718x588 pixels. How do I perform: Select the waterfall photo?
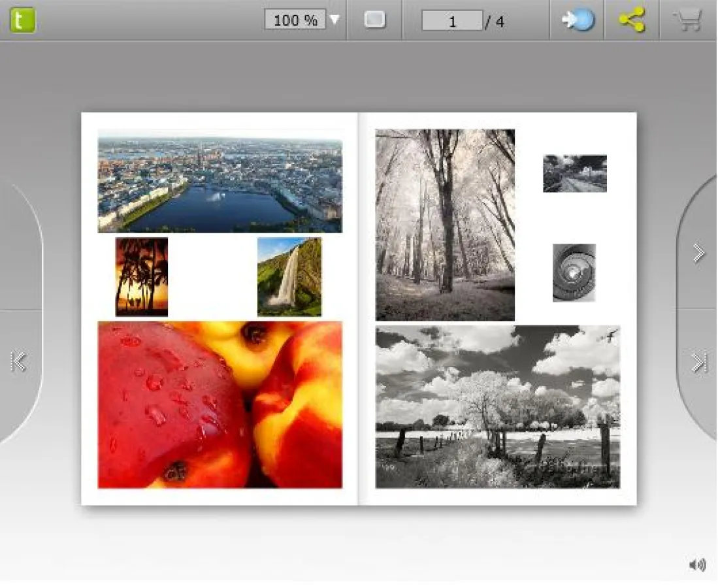click(289, 277)
